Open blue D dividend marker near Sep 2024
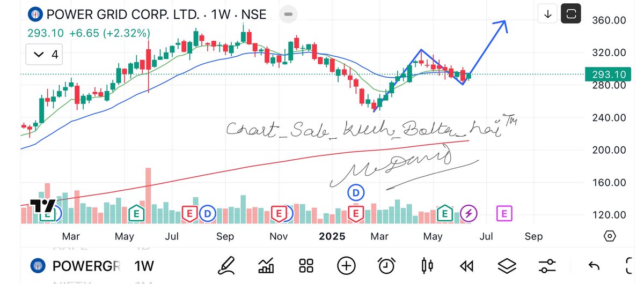 click(x=208, y=214)
